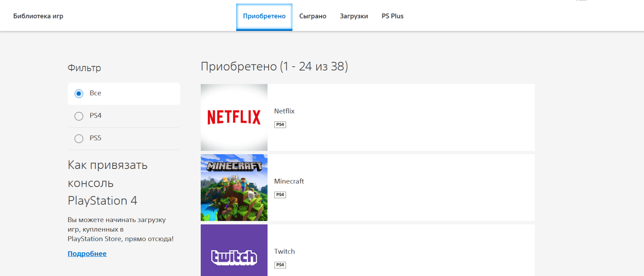Click the 'Библиотека игр' header title

click(x=38, y=16)
